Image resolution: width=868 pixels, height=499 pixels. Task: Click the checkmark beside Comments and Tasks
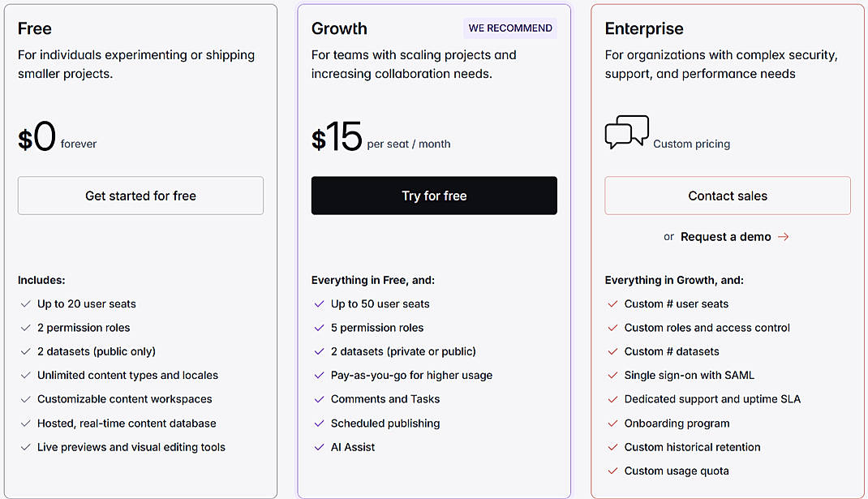318,399
